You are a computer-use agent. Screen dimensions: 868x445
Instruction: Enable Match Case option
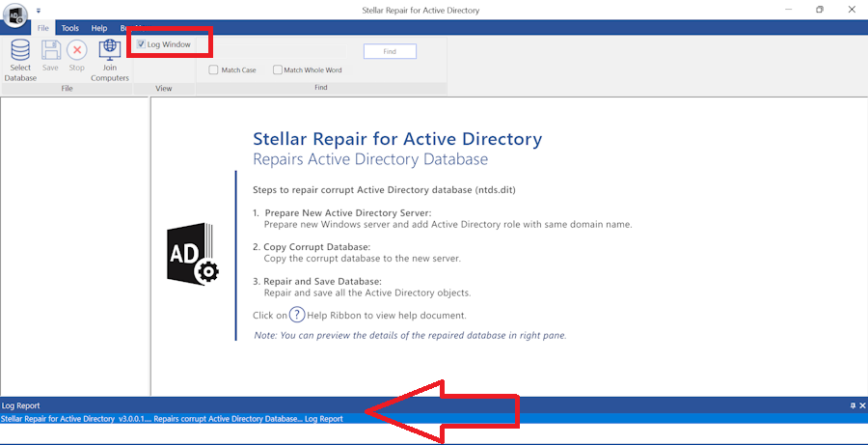pos(214,70)
